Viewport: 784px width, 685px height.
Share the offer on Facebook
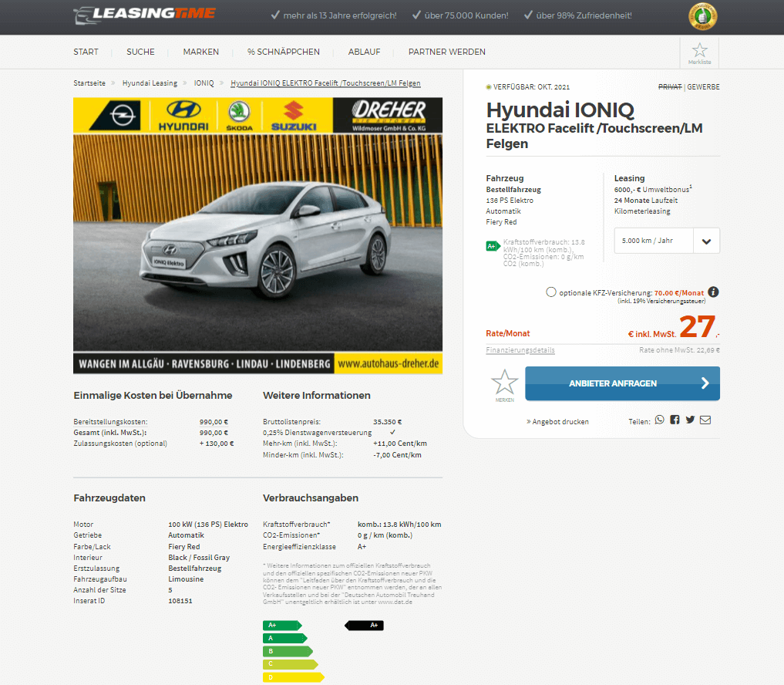point(675,420)
